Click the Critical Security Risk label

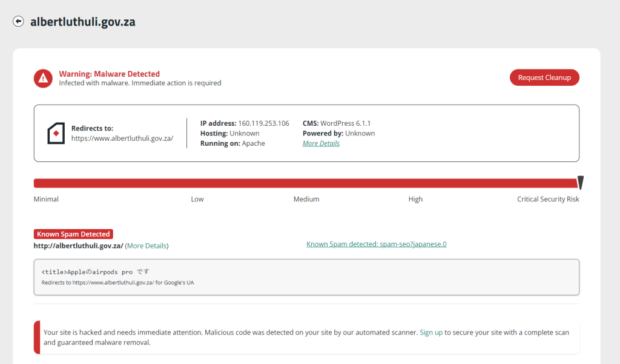[x=547, y=199]
